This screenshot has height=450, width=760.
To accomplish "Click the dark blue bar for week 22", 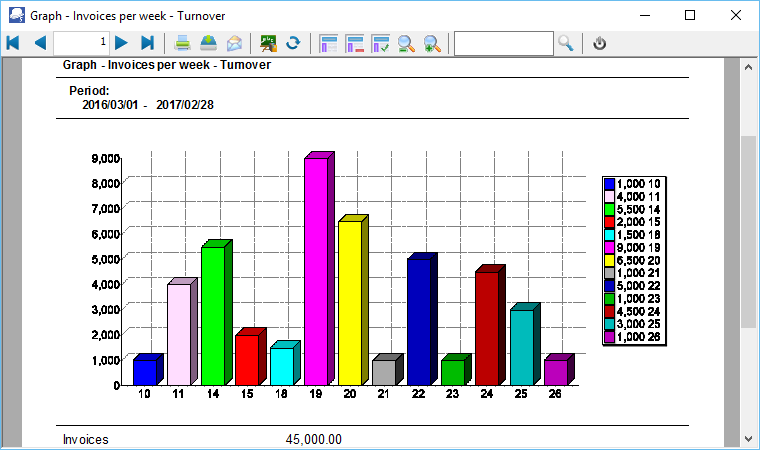I will [x=418, y=320].
